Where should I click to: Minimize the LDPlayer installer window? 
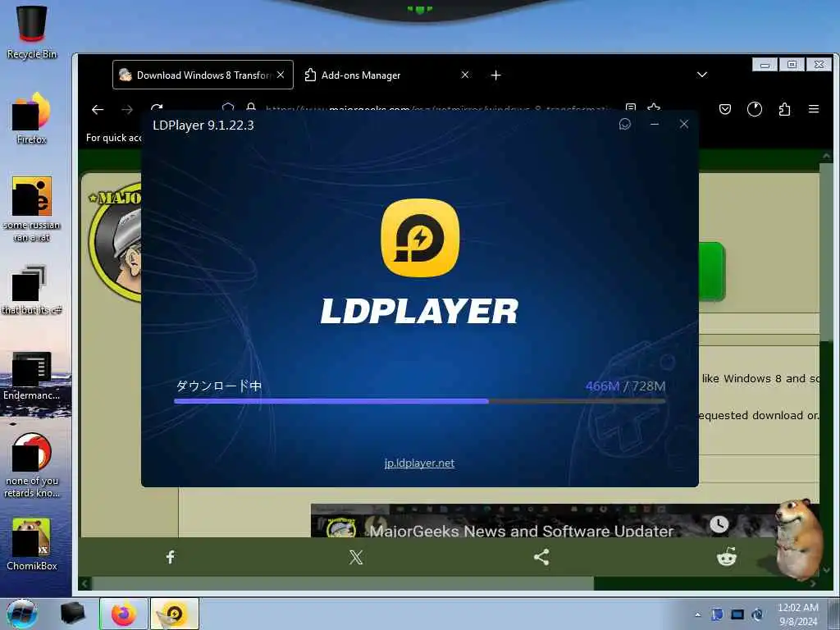click(654, 125)
